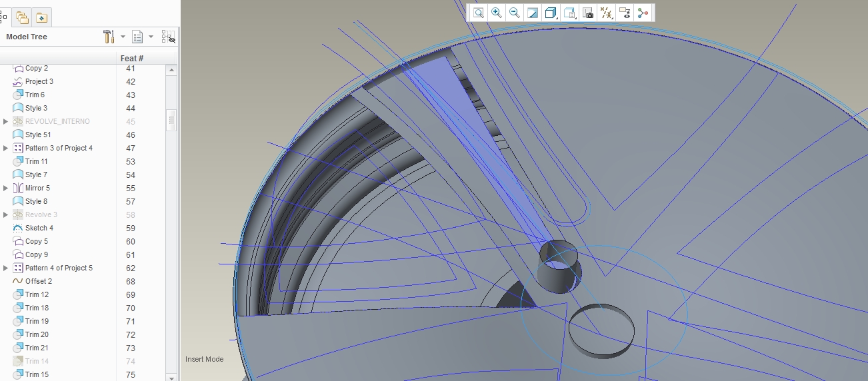Expand the Mirror 5 feature node
The image size is (868, 381).
(x=6, y=188)
